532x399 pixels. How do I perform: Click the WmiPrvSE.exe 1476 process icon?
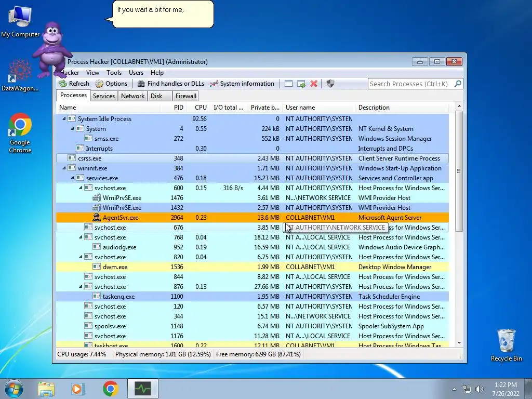[x=97, y=198]
